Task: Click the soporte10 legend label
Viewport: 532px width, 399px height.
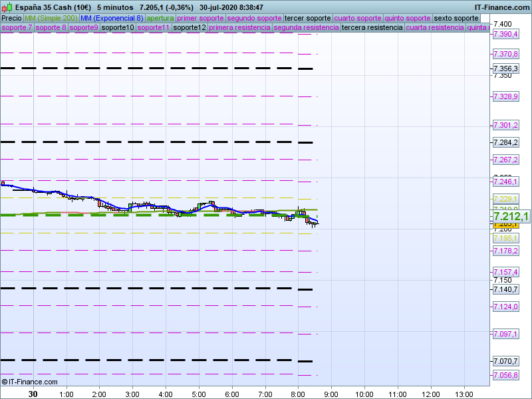Action: coord(118,28)
